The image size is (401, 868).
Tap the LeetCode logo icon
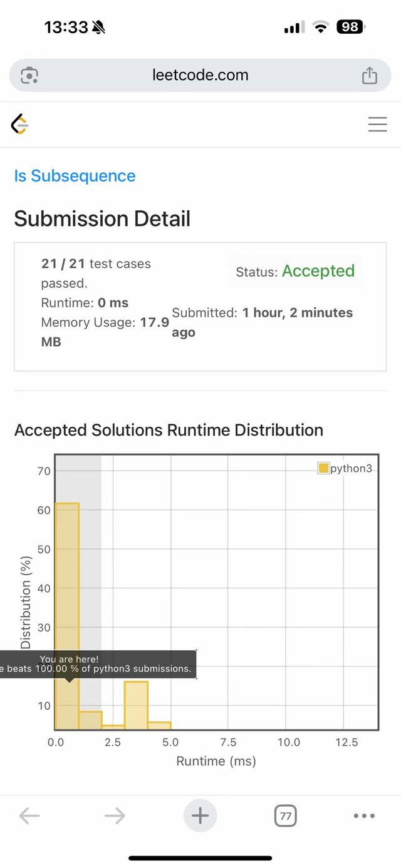tap(20, 125)
